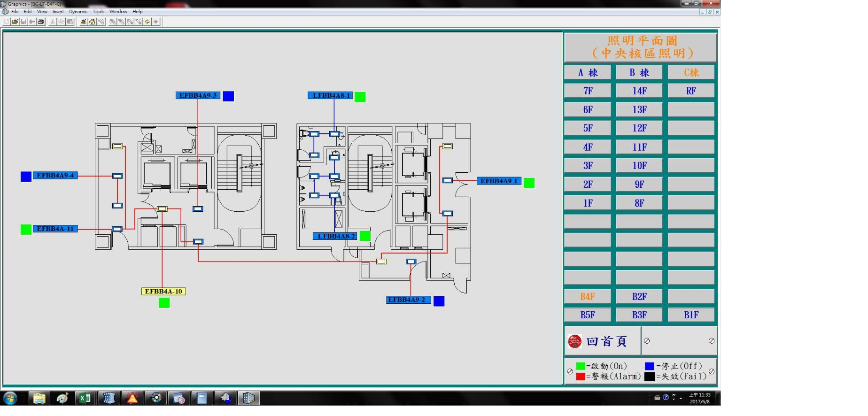This screenshot has height=416, width=868.
Task: Open the Dynamic menu
Action: click(78, 12)
